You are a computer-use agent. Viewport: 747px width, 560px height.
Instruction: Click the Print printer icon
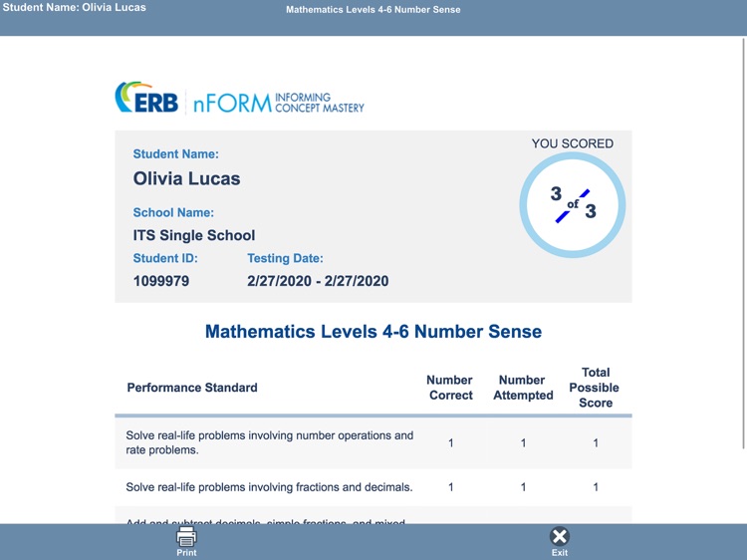click(x=186, y=536)
